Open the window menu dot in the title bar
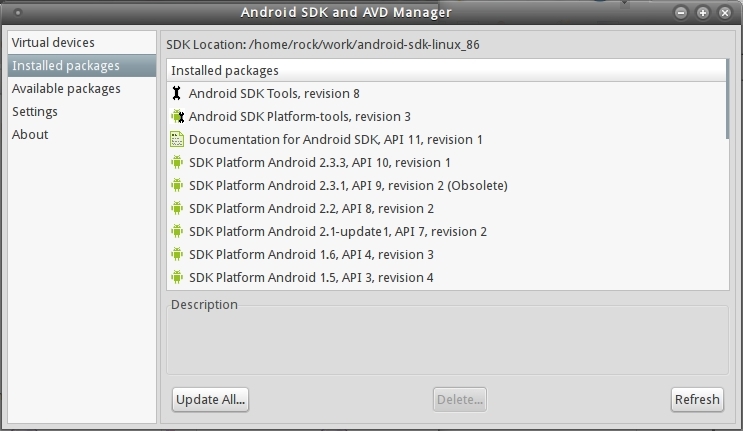This screenshot has width=743, height=431. [18, 12]
